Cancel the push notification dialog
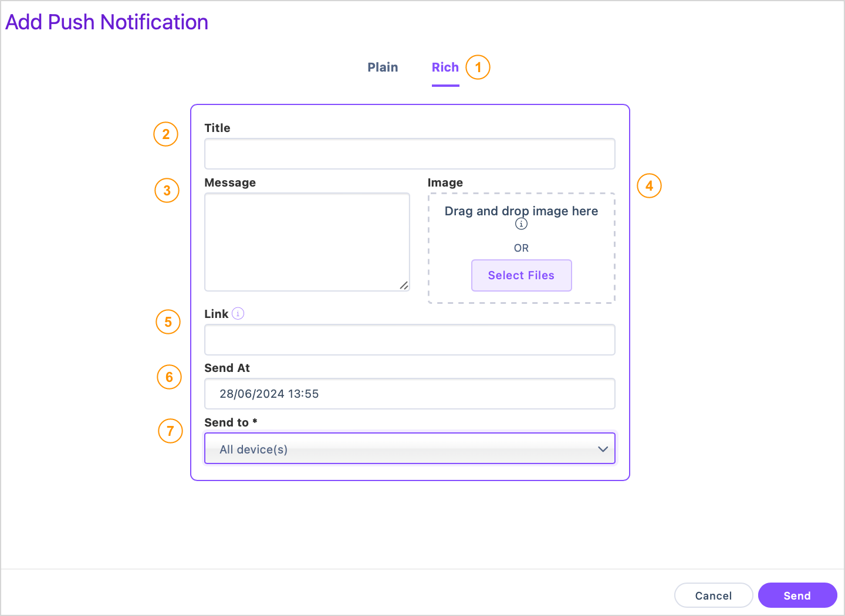Screen dimensions: 845x616 [x=714, y=595]
